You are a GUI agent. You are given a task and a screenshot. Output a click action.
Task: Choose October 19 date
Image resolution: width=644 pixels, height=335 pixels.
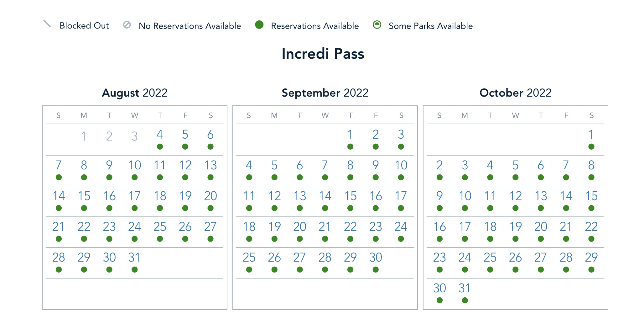tap(515, 227)
